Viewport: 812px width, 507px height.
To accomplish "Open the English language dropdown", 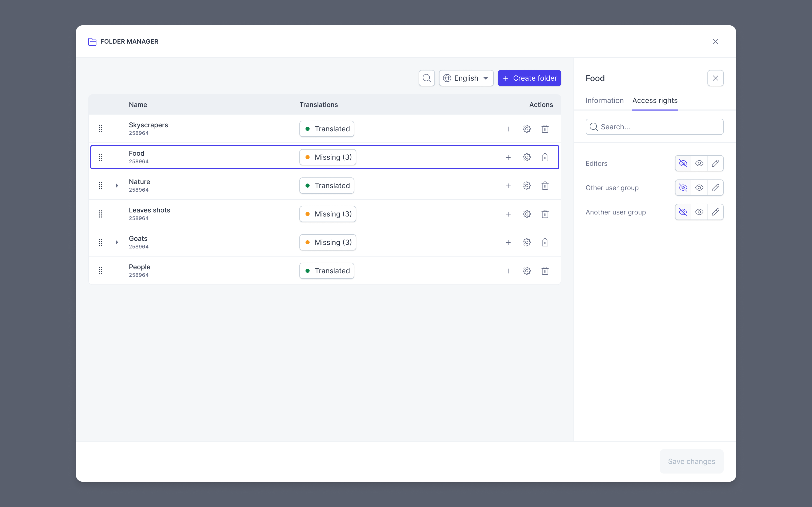I will point(466,78).
